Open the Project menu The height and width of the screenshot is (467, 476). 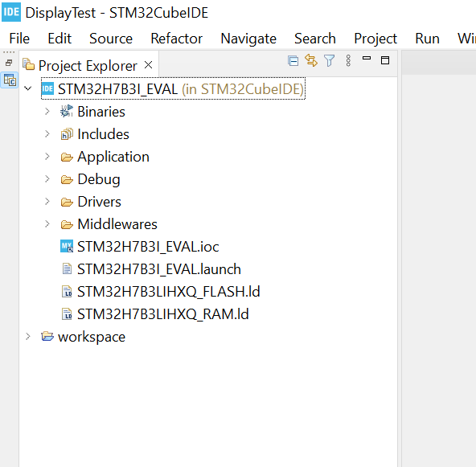click(x=375, y=39)
